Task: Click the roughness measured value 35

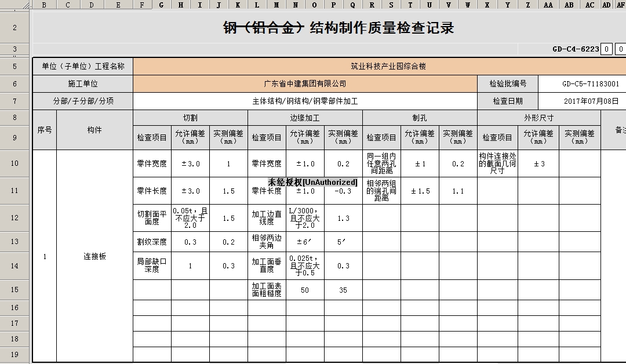Action: pyautogui.click(x=343, y=290)
